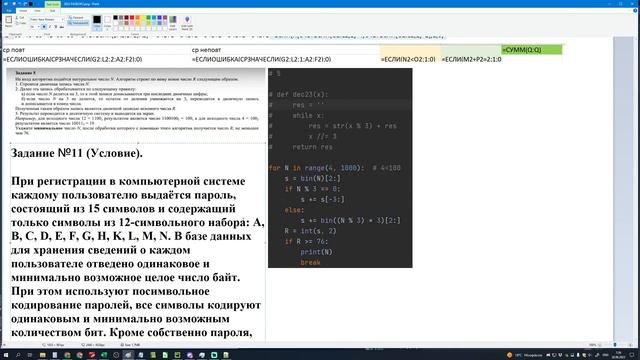This screenshot has height=360, width=640.
Task: Switch to the Home ribbon tab
Action: tap(23, 11)
